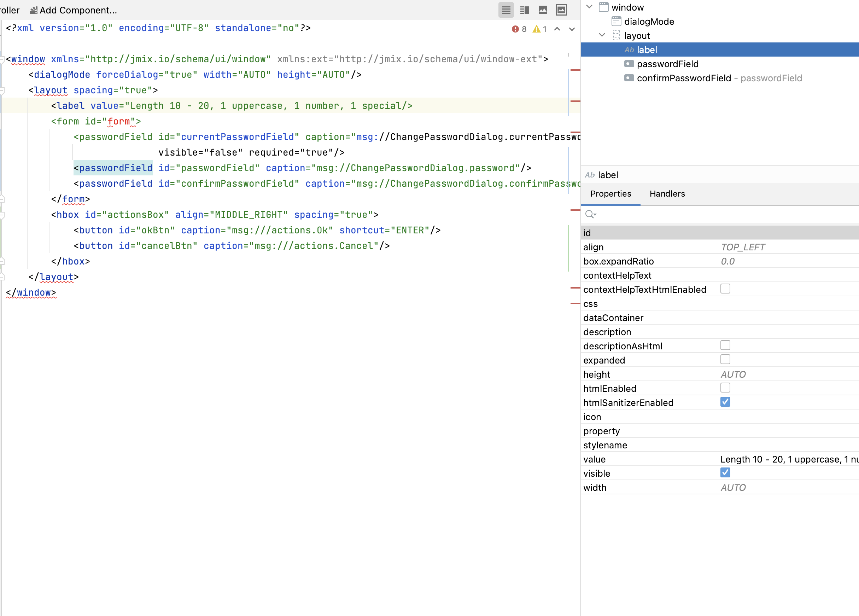The image size is (859, 616).
Task: Click the dialogMode line in XML code
Action: 195,75
